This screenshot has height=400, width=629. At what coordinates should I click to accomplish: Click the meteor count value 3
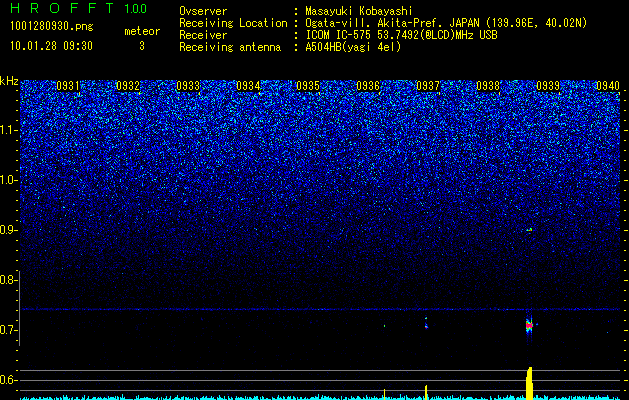coord(142,46)
